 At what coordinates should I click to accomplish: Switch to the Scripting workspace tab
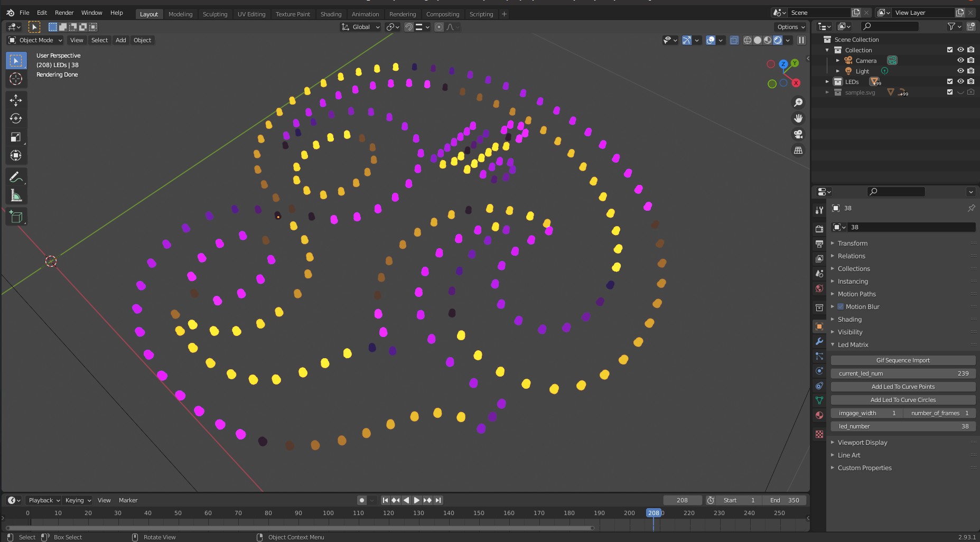point(481,14)
